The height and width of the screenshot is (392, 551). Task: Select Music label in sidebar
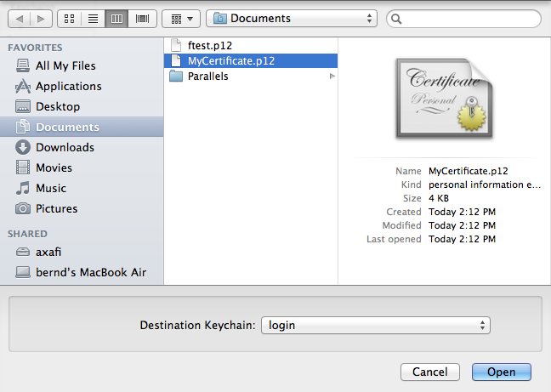[51, 188]
